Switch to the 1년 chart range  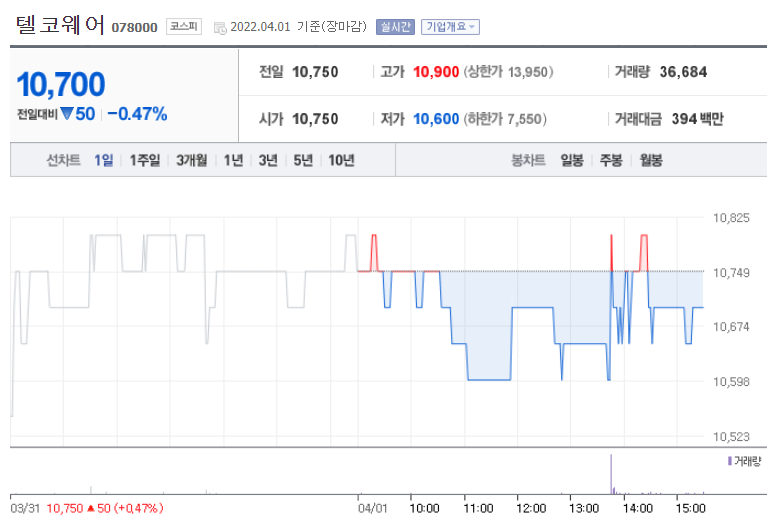tap(233, 160)
